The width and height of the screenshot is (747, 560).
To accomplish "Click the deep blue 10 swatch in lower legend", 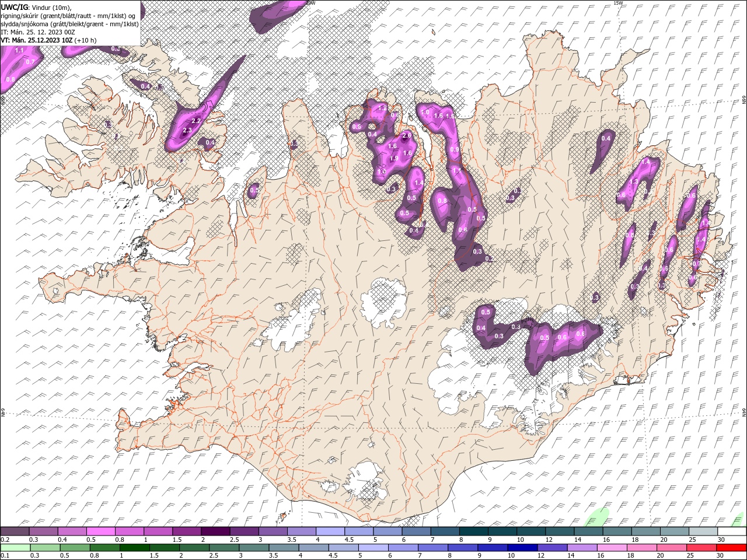I will pos(522,548).
